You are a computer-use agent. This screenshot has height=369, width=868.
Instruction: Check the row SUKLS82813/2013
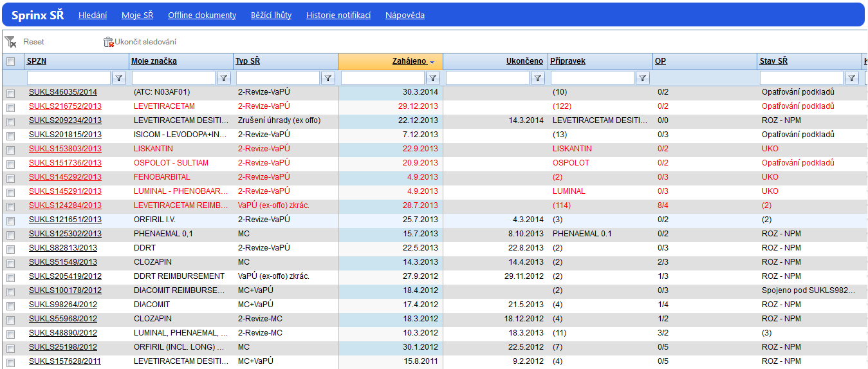10,249
